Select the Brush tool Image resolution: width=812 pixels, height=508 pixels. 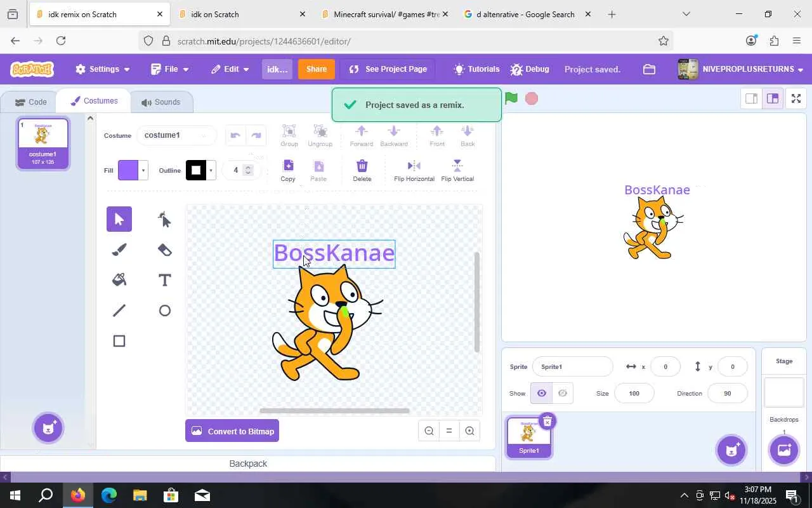[119, 250]
